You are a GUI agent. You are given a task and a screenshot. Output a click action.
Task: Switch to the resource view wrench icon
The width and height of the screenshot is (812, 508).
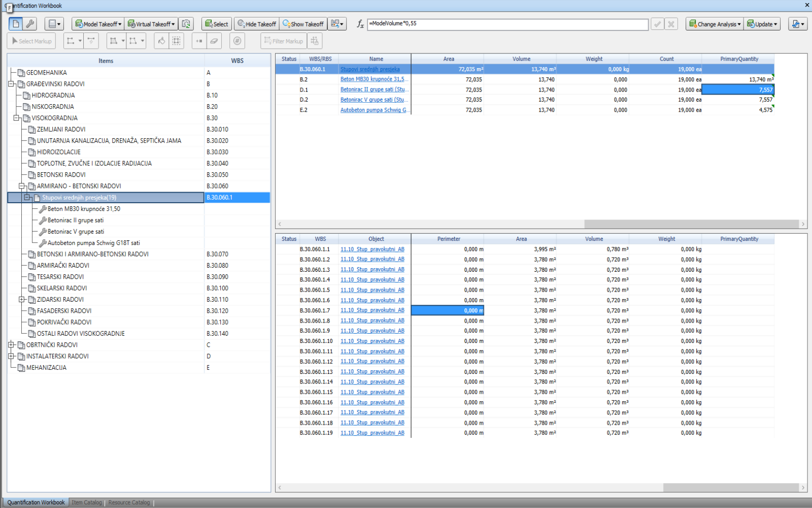coord(30,24)
